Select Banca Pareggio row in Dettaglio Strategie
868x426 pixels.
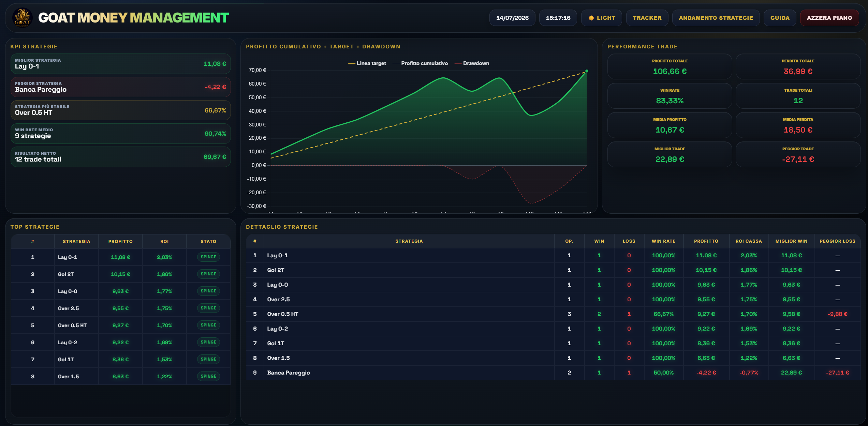pyautogui.click(x=553, y=372)
